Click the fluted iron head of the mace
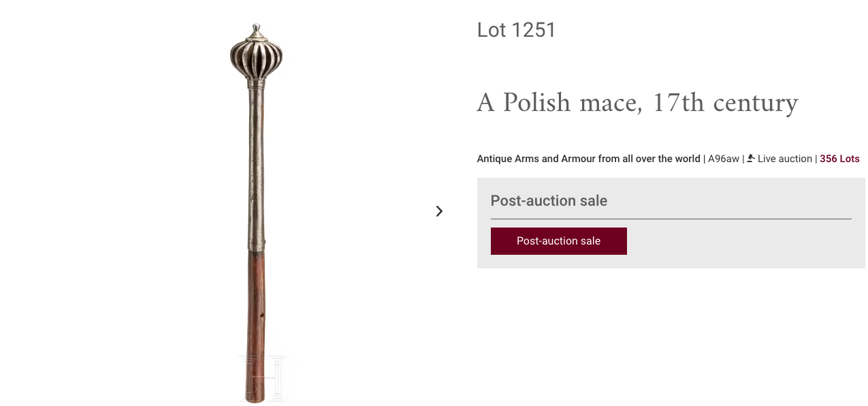 [256, 56]
